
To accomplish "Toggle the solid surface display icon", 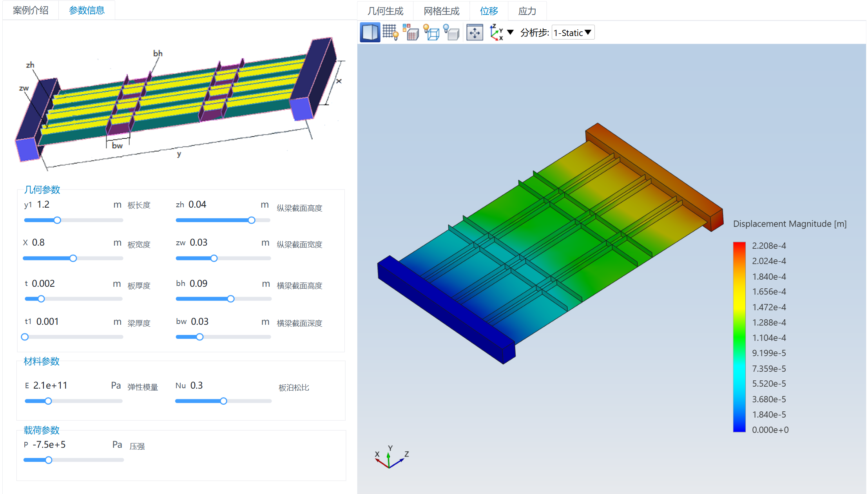I will coord(370,33).
